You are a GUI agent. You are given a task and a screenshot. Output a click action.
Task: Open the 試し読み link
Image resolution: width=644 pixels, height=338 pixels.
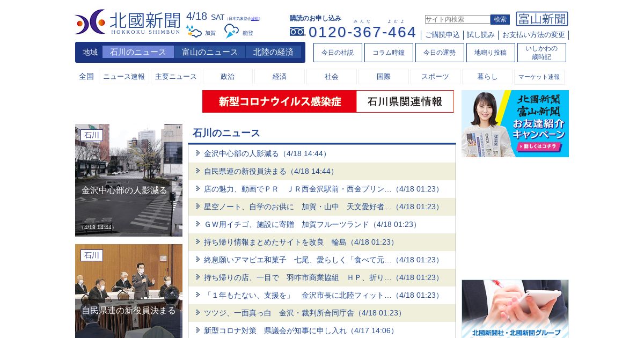[481, 35]
